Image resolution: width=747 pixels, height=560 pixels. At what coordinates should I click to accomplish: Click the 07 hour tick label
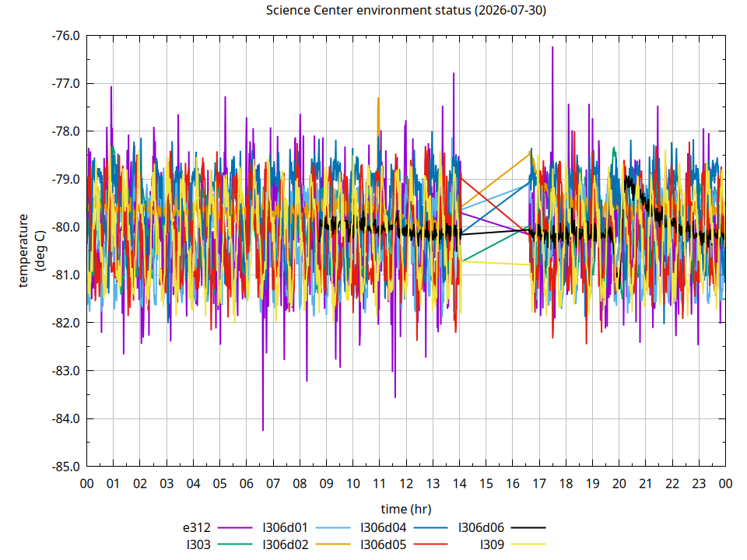[x=273, y=484]
